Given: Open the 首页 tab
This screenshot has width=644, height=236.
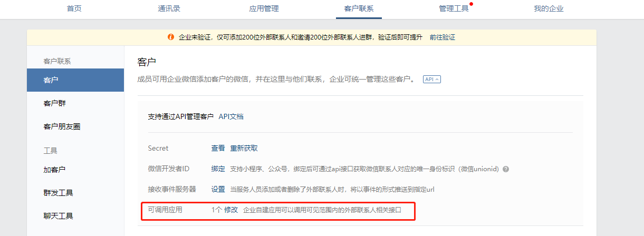Looking at the screenshot, I should pos(74,8).
